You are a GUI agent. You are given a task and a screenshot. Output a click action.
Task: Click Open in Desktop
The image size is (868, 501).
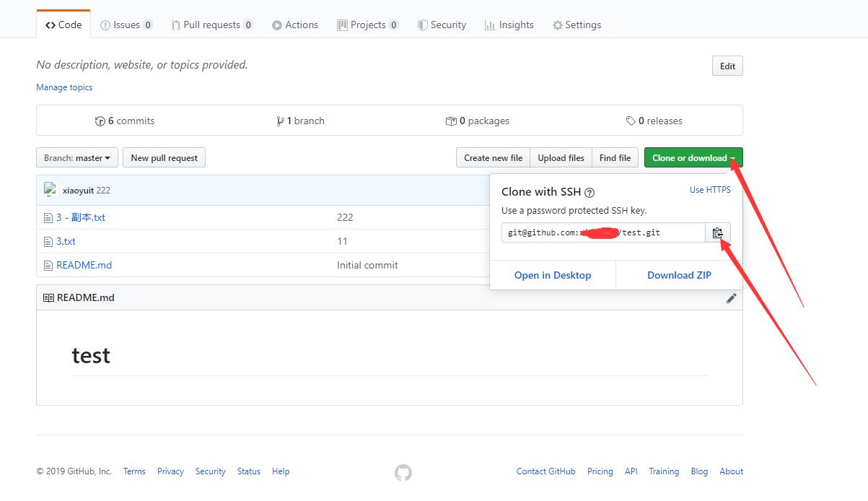point(553,275)
